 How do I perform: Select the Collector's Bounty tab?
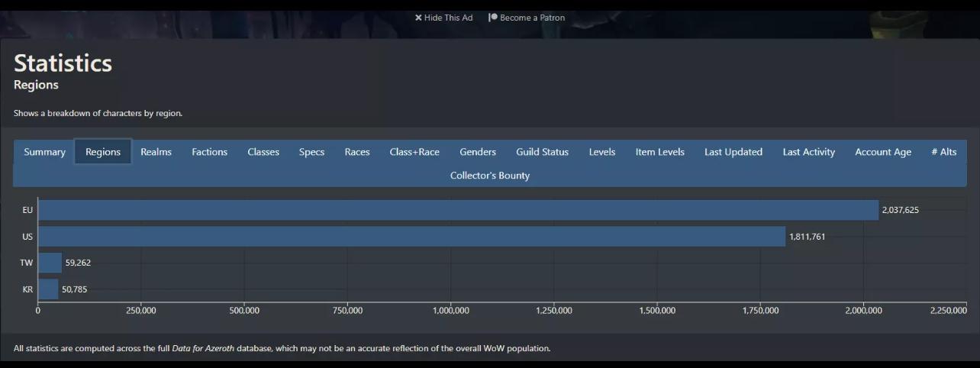pyautogui.click(x=490, y=176)
